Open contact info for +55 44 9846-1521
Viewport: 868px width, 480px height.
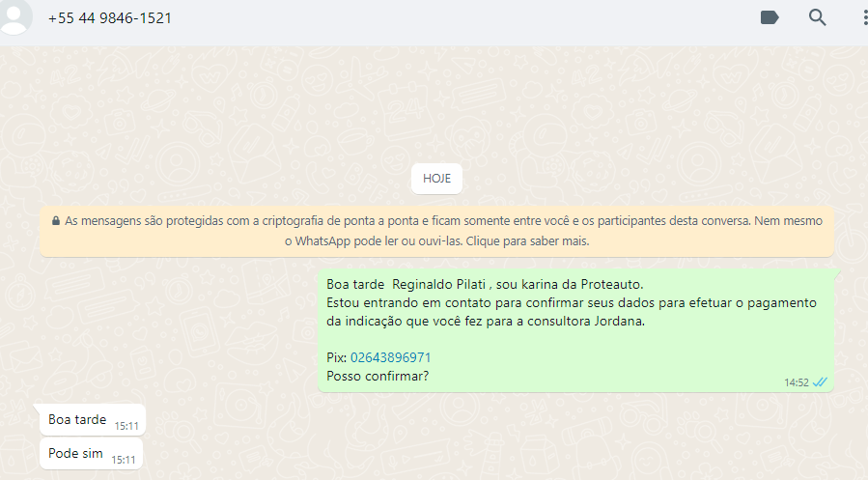[x=110, y=18]
